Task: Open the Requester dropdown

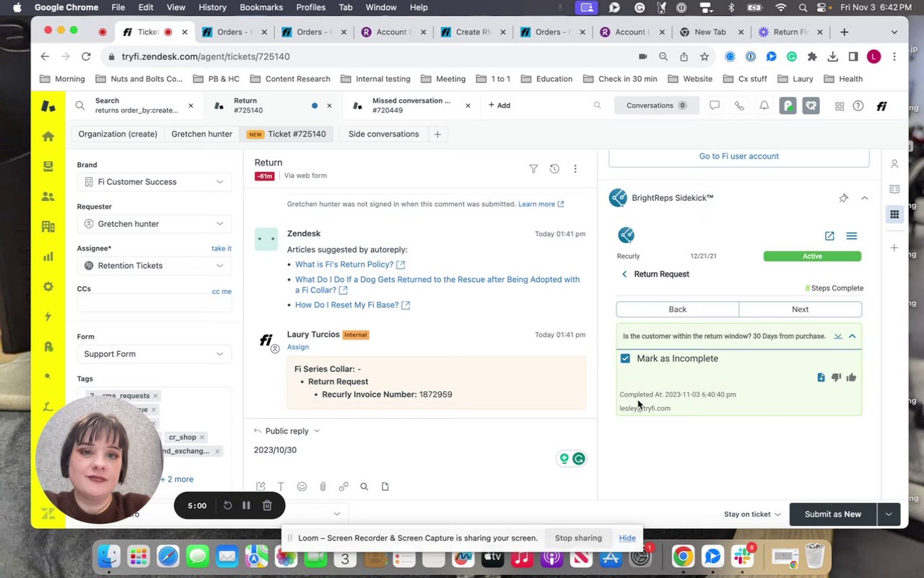Action: (154, 224)
